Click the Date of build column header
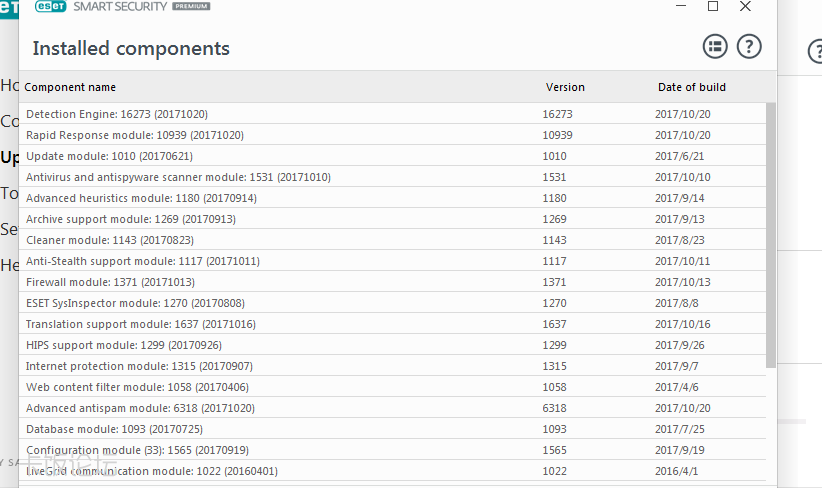 (692, 87)
